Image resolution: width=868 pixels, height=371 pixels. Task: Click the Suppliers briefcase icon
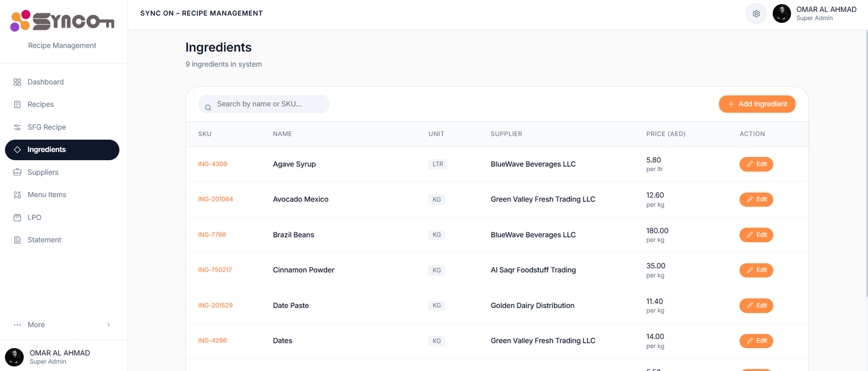point(17,172)
